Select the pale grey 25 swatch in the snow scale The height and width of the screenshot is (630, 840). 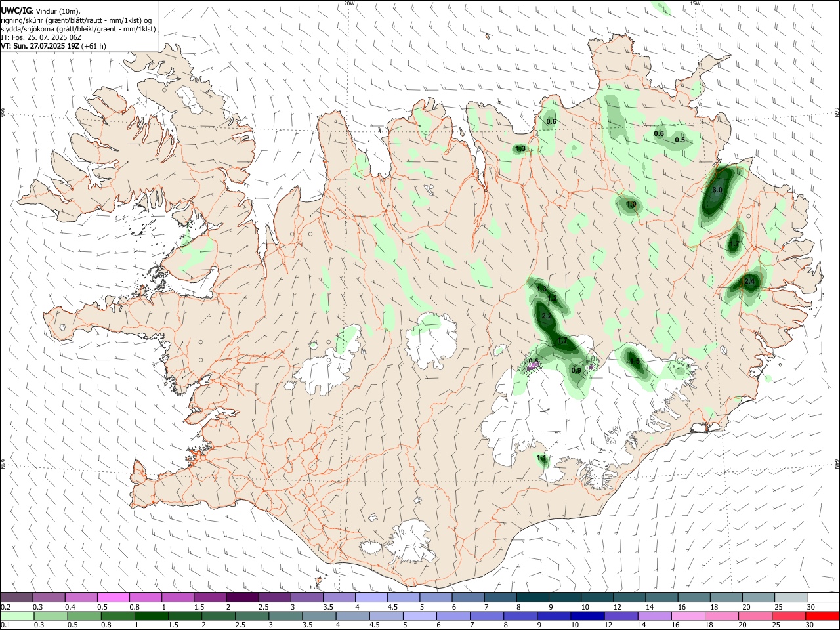coord(789,598)
